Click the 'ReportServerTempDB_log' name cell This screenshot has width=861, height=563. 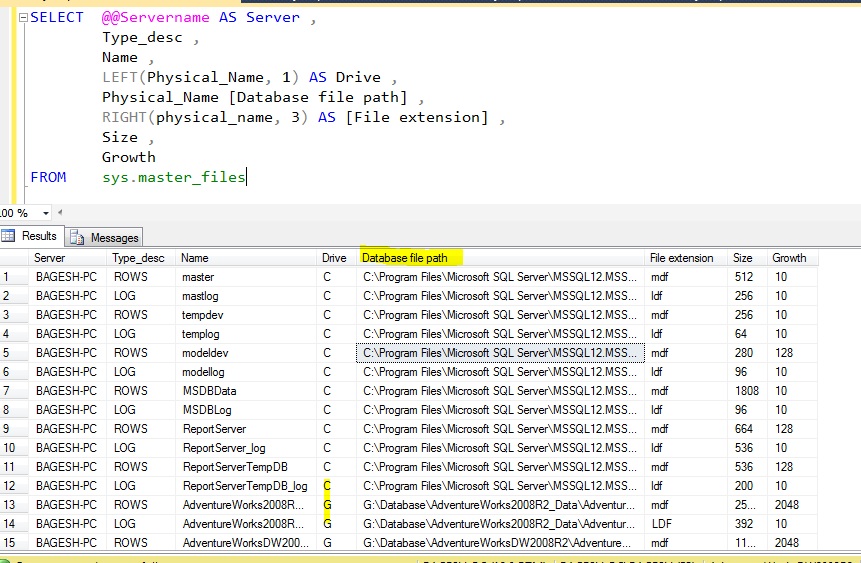tap(246, 486)
